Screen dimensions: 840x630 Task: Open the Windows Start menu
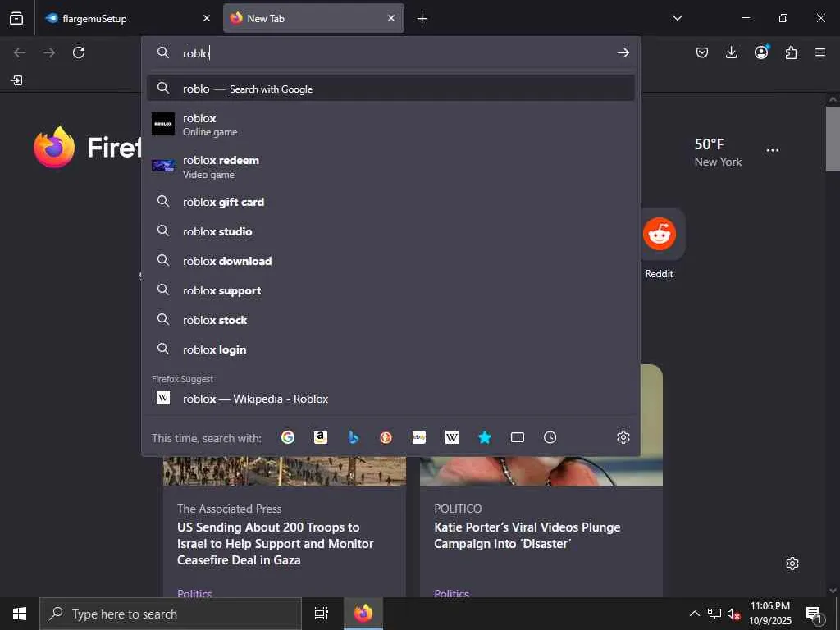click(20, 614)
